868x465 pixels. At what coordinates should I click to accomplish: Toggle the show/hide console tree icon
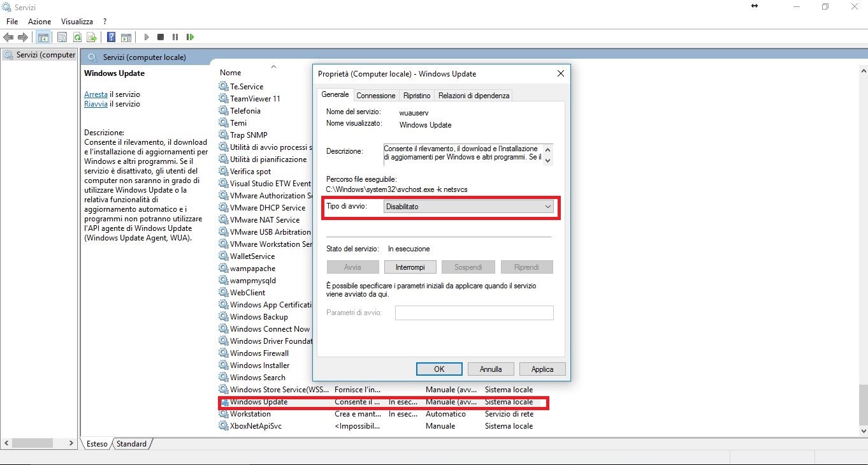point(43,38)
